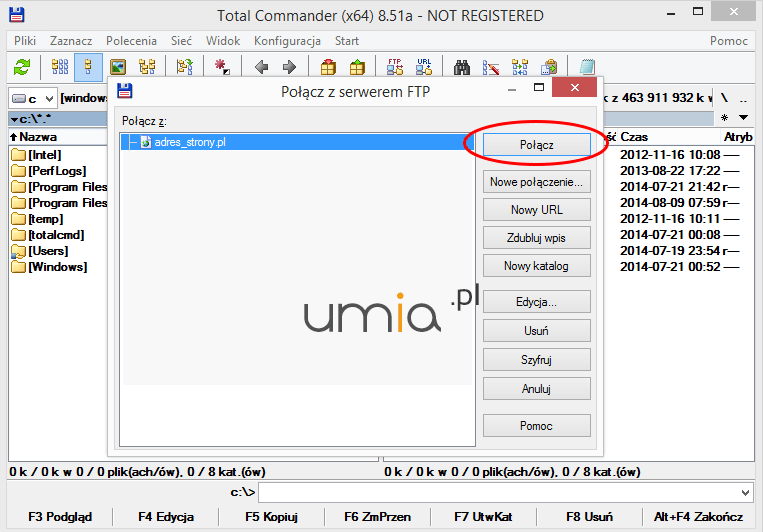Click the Go Back arrow icon
Image resolution: width=763 pixels, height=532 pixels.
(261, 67)
